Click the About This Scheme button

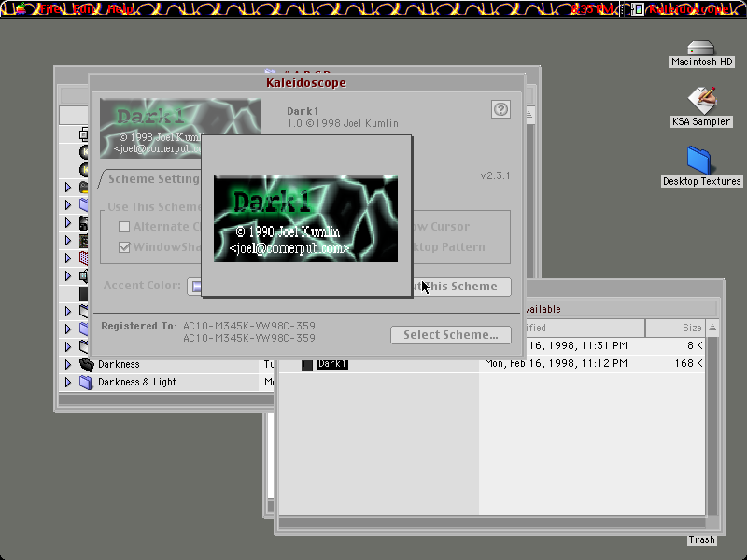click(462, 287)
